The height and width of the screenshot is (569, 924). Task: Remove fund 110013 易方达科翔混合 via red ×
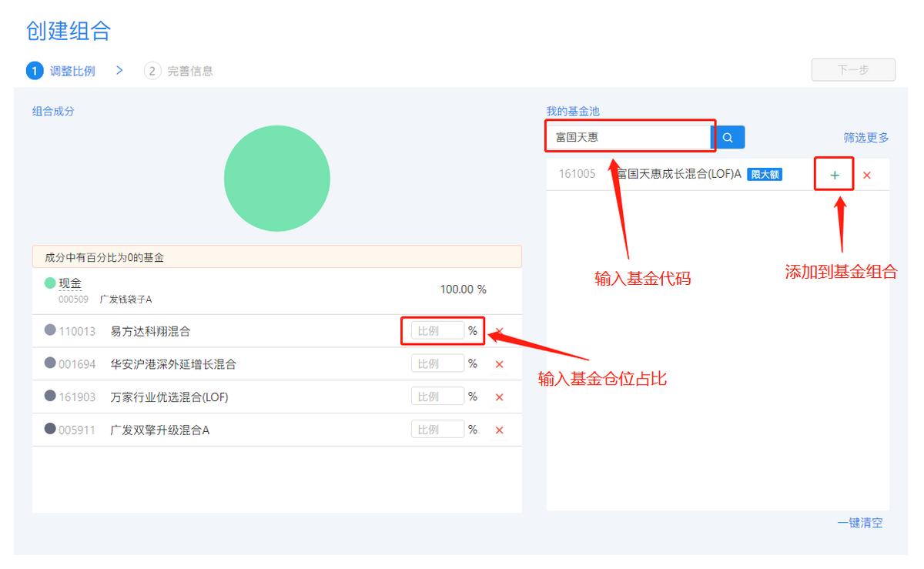point(499,331)
